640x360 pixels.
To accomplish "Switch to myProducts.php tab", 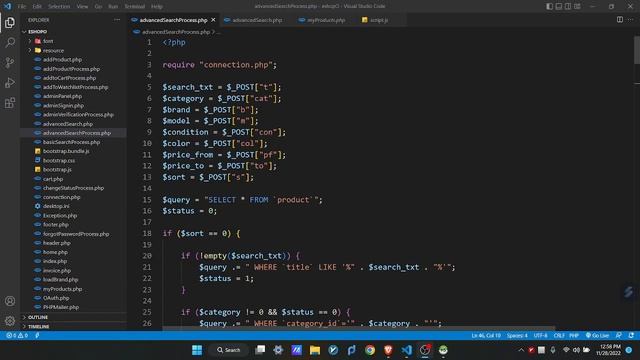I will click(x=326, y=20).
